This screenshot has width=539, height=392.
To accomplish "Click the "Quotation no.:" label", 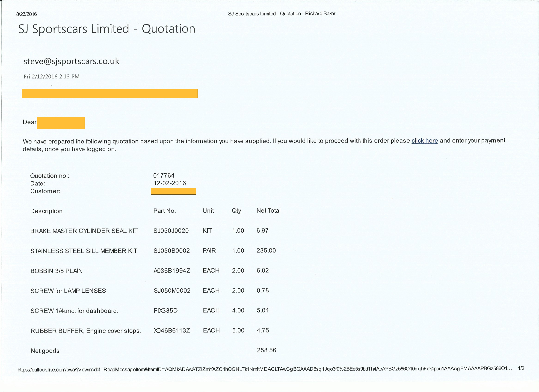I will [50, 176].
